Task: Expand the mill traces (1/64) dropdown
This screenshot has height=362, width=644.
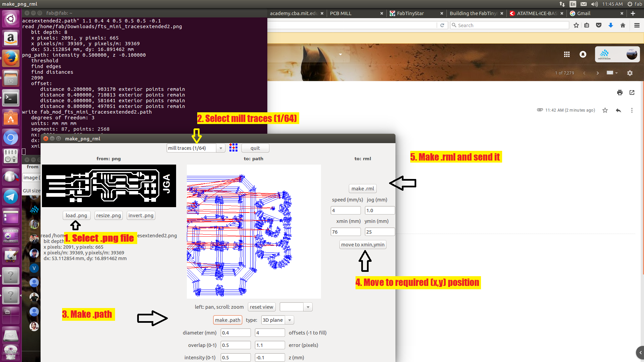Action: point(220,148)
